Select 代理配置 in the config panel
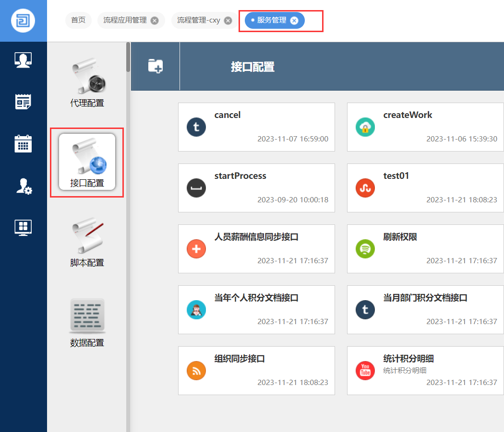Image resolution: width=504 pixels, height=432 pixels. click(x=87, y=82)
